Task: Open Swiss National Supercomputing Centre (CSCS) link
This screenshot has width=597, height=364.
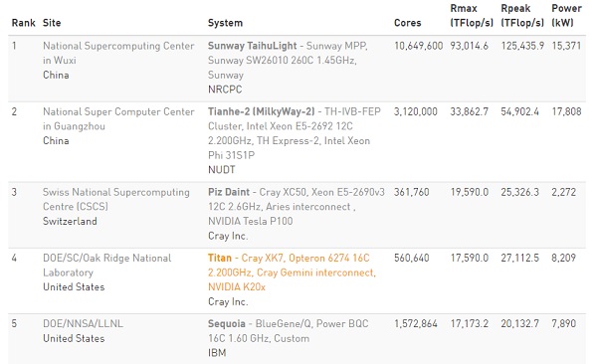Action: click(x=116, y=199)
